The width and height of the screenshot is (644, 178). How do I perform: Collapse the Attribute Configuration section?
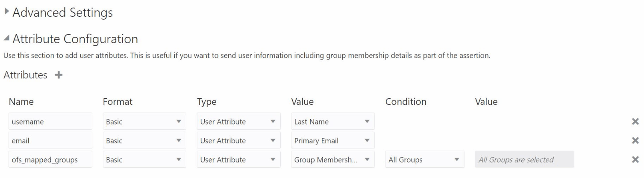pyautogui.click(x=6, y=39)
